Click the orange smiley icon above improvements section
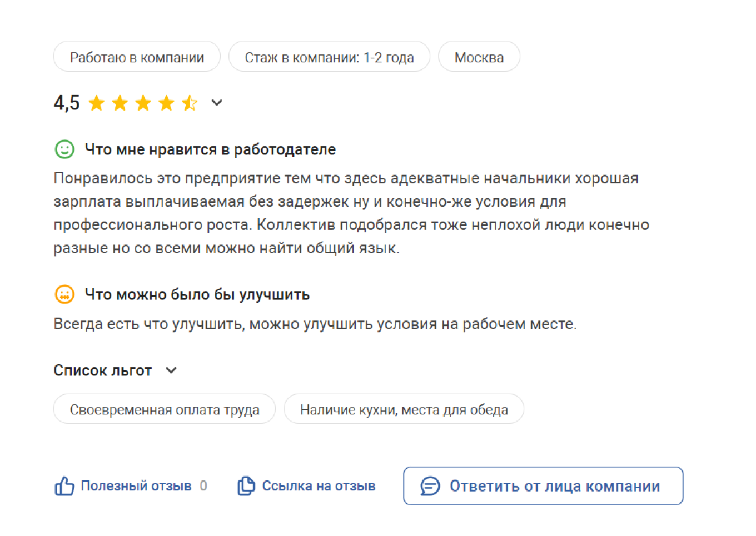The width and height of the screenshot is (756, 536). pos(64,294)
